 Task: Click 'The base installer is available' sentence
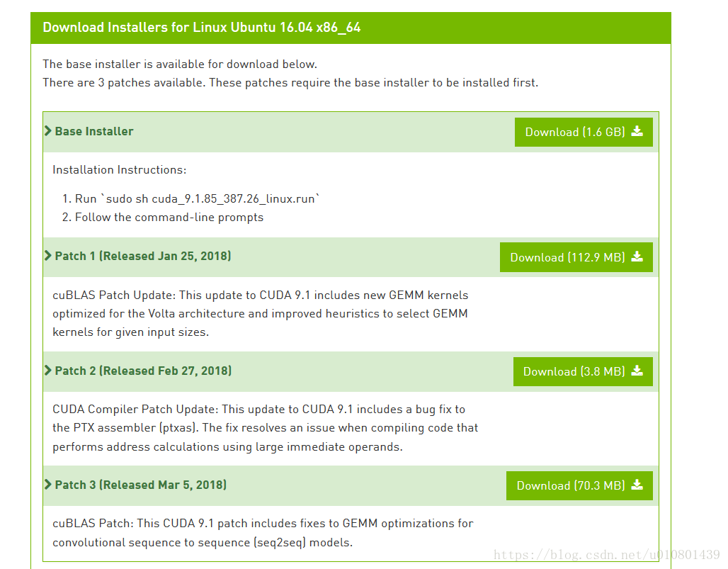180,64
